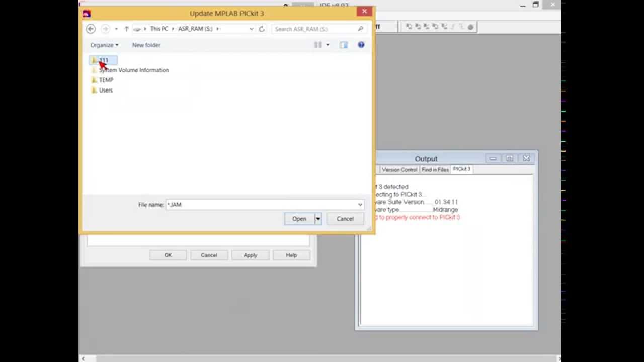Minimize the MPLAB IDE main window
Viewport: 644px width, 362px height.
pos(523,5)
